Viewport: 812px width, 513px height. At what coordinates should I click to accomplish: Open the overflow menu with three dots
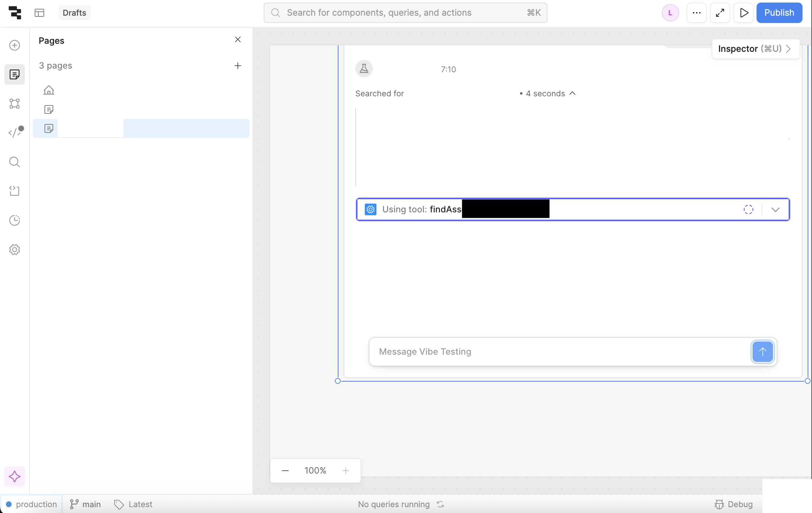pos(696,12)
